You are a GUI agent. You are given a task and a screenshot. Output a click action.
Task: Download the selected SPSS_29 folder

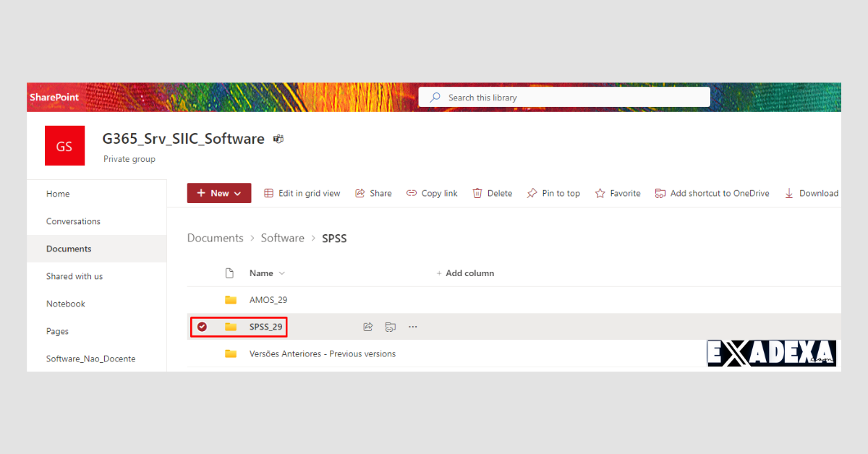812,194
